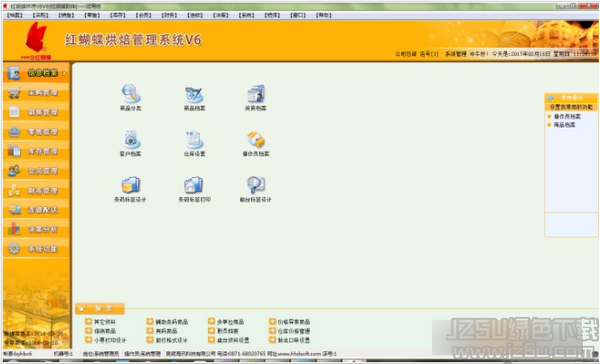Open the 条码标签设计 icon
This screenshot has width=600, height=364.
[131, 185]
